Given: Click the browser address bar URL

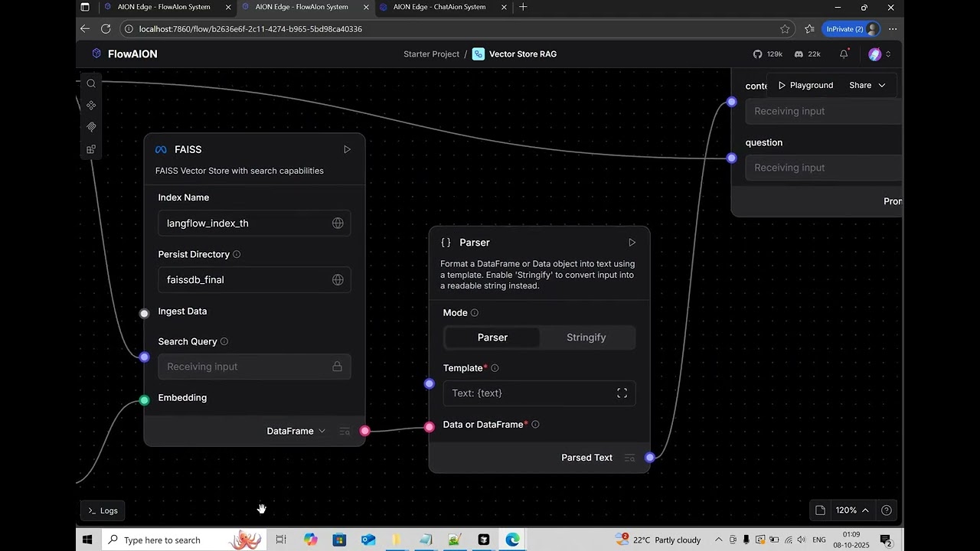Looking at the screenshot, I should [x=250, y=29].
